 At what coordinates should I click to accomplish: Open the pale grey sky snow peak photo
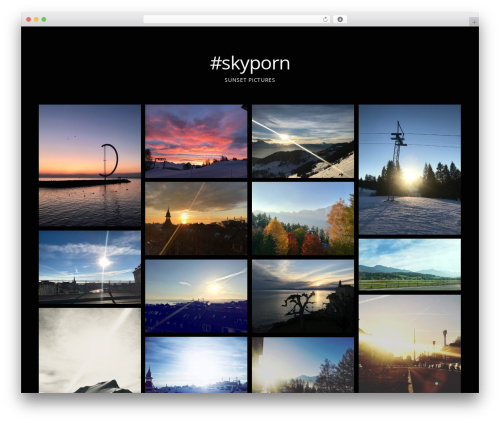(x=90, y=350)
